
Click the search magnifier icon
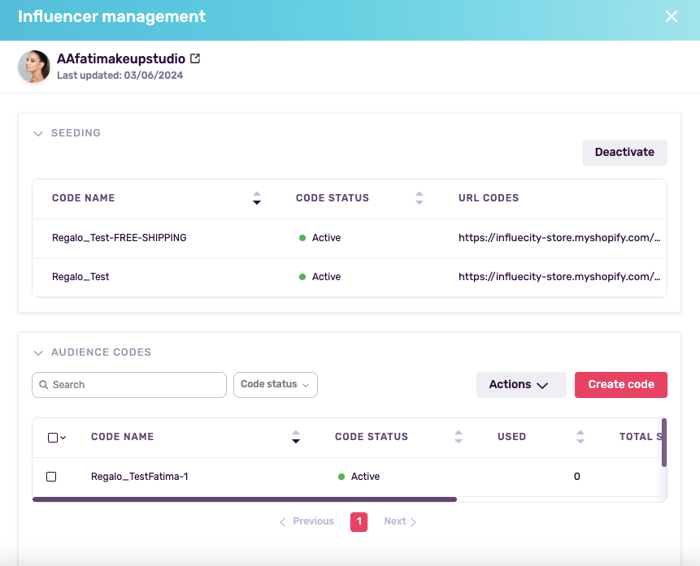(x=43, y=385)
